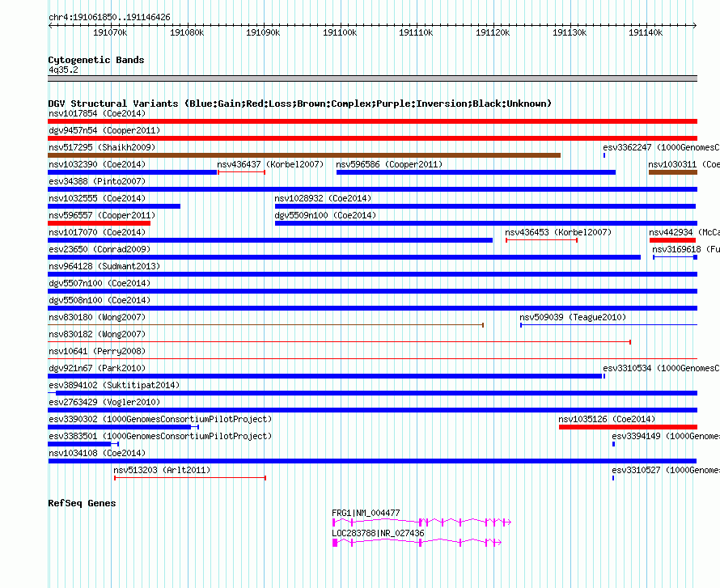The image size is (720, 588).
Task: Select the 4q35.2 cytogenetic band label
Action: click(x=63, y=70)
